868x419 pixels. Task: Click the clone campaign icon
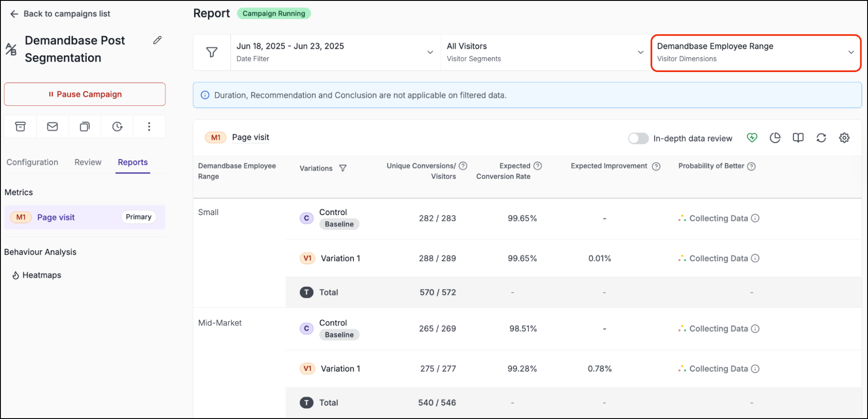point(85,127)
